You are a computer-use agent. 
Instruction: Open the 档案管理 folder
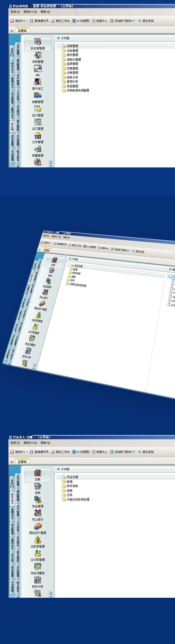pyautogui.click(x=72, y=46)
